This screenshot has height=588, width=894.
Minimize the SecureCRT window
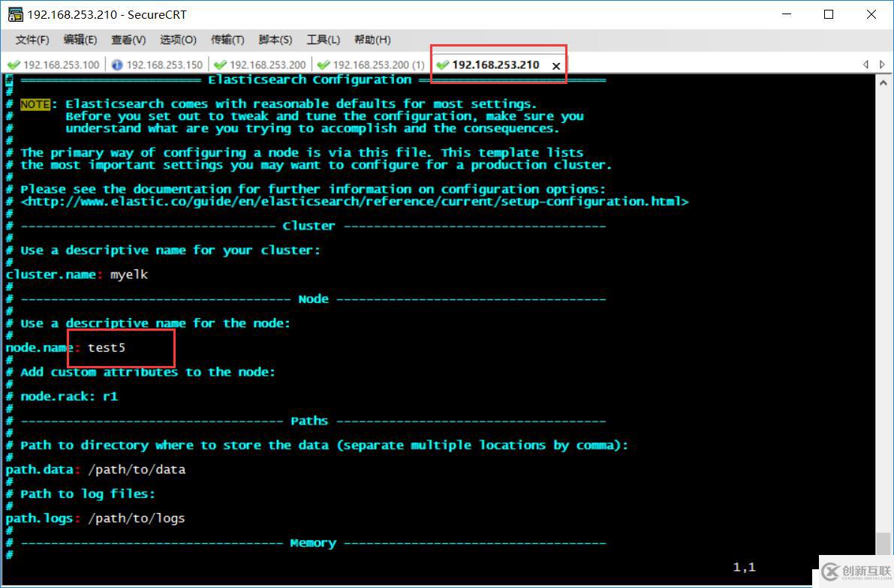pyautogui.click(x=787, y=15)
